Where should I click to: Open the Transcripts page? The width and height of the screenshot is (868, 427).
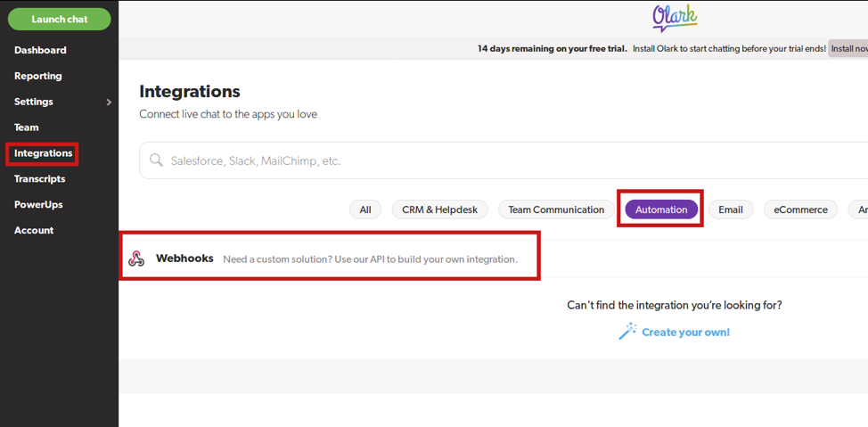point(40,179)
